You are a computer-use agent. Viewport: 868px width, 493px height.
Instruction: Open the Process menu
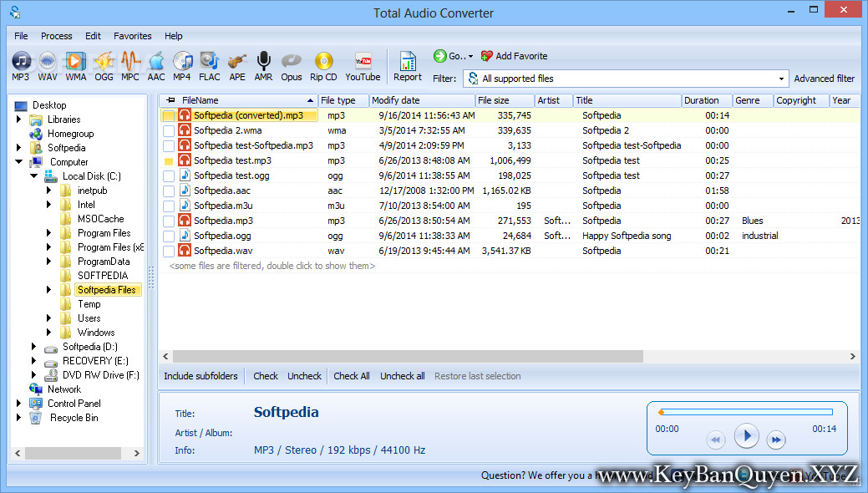click(x=56, y=36)
